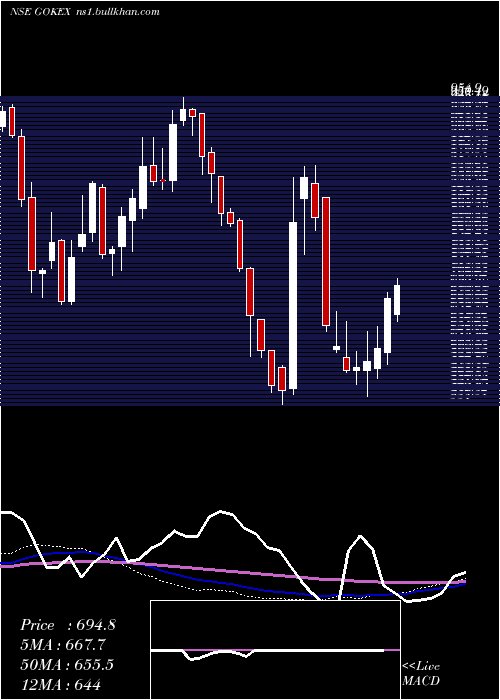Click the last white candlestick on right

(x=397, y=300)
